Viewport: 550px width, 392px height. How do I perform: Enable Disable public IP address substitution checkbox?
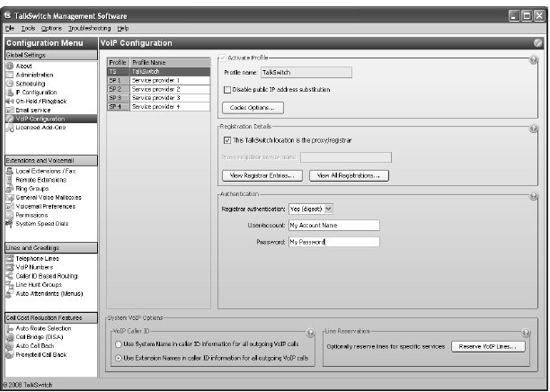227,89
